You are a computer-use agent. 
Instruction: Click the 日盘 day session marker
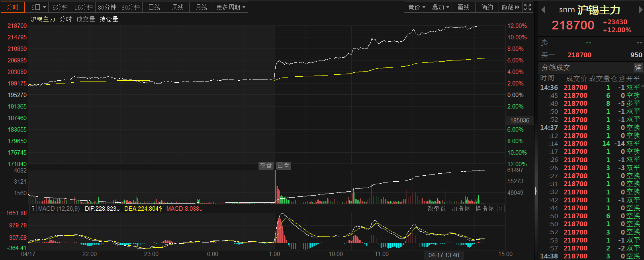[284, 165]
